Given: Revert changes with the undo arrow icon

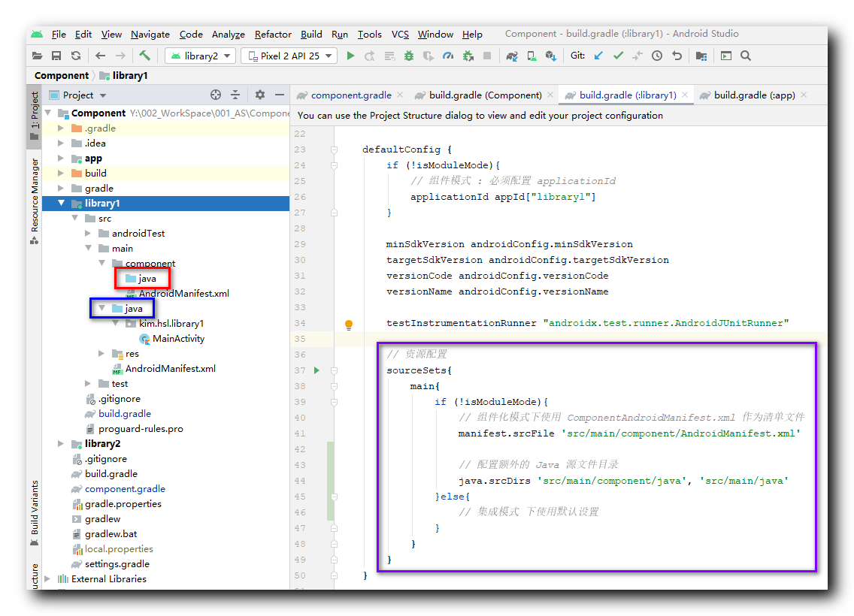Looking at the screenshot, I should [x=677, y=56].
